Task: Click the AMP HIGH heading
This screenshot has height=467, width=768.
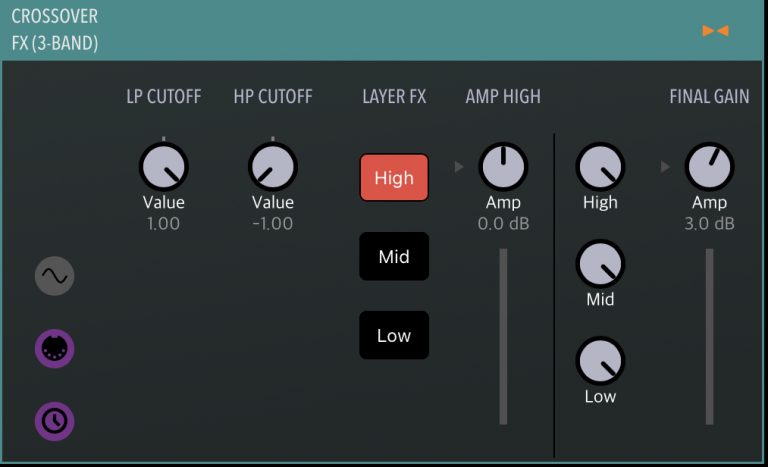Action: point(503,97)
